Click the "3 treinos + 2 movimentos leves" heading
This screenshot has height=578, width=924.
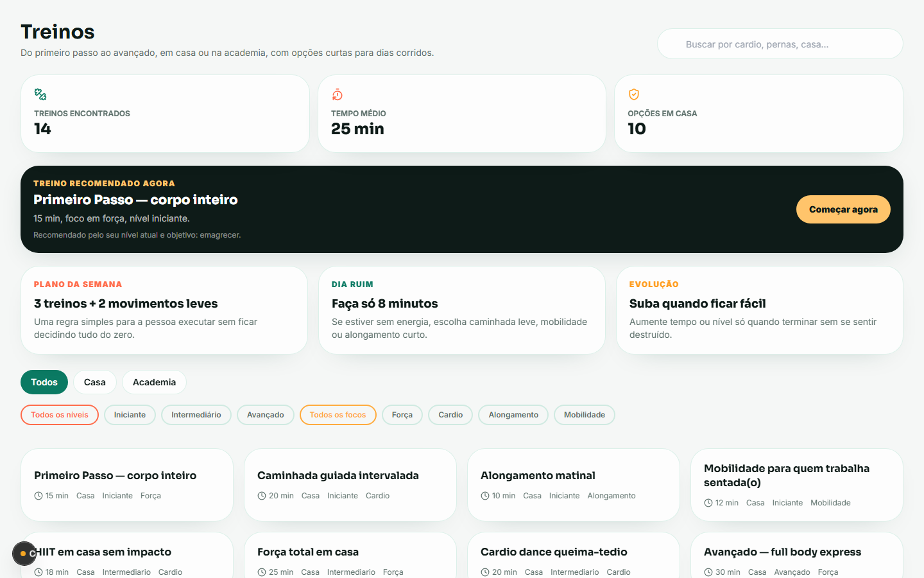coord(126,304)
